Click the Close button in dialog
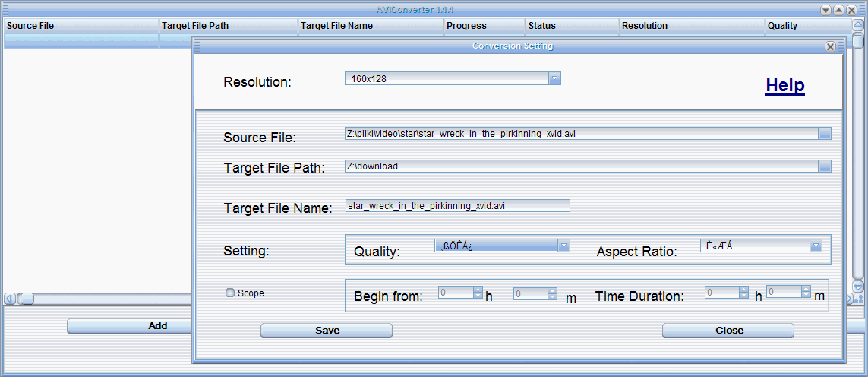 pos(728,331)
